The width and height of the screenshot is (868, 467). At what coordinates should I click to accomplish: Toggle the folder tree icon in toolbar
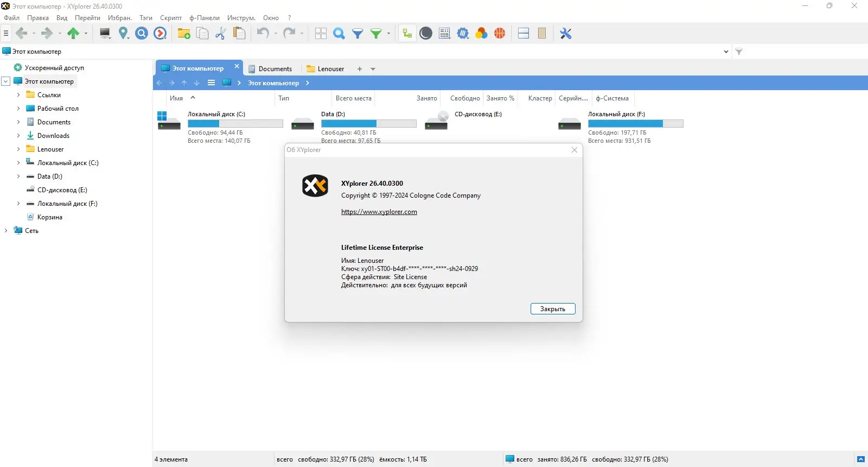[407, 34]
